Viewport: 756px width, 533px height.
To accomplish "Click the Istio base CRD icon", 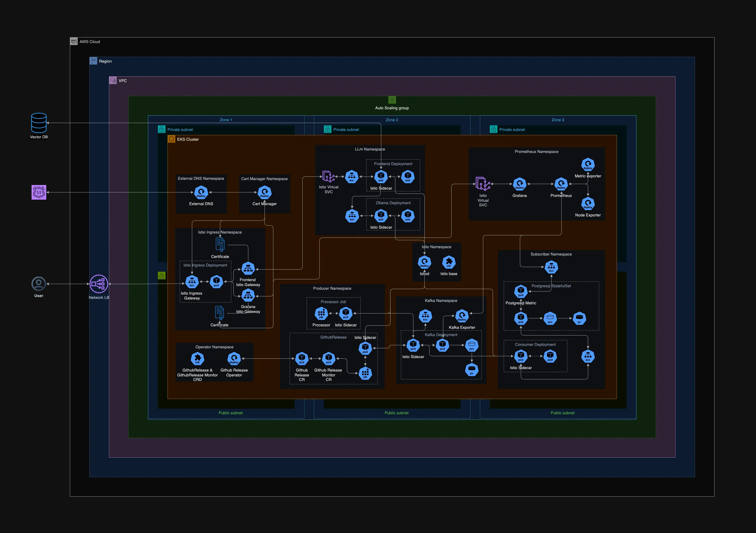I will pos(448,263).
